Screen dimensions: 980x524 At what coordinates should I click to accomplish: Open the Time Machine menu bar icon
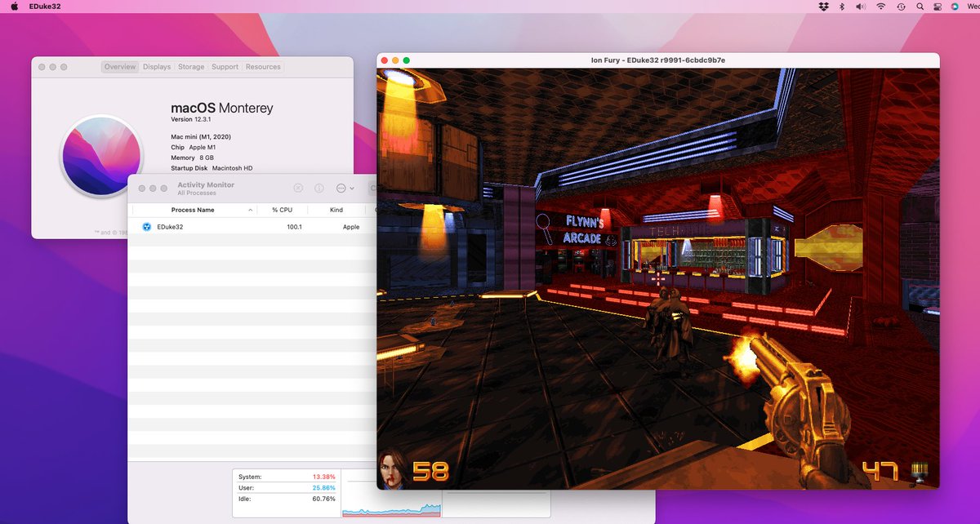pos(901,7)
